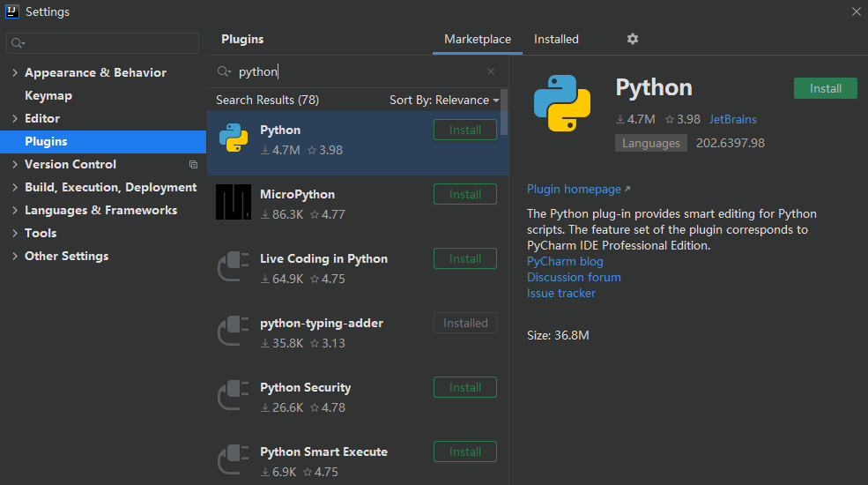Click the settings search field

[x=102, y=43]
